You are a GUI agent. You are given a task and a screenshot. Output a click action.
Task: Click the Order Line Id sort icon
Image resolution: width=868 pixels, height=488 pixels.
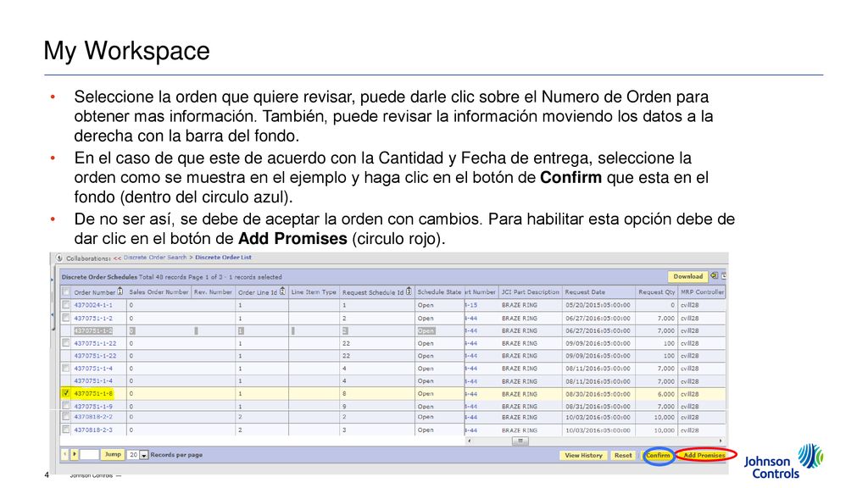pos(282,291)
